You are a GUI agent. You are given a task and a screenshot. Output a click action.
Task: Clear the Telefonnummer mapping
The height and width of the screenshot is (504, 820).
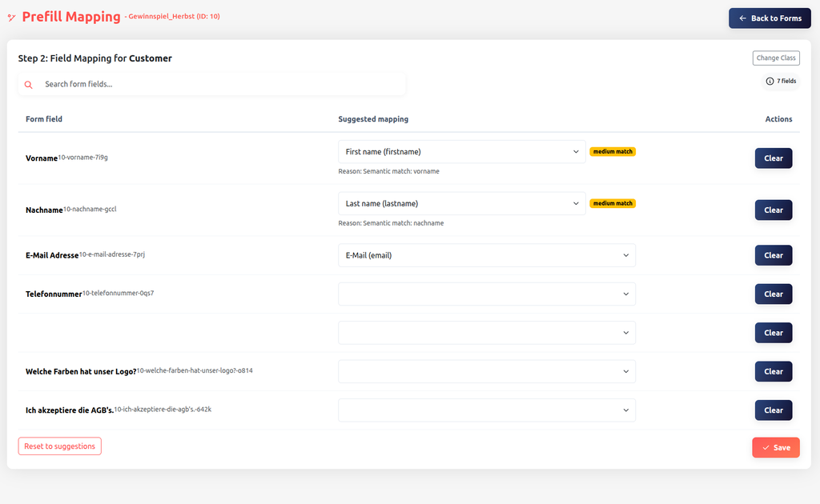pos(774,294)
